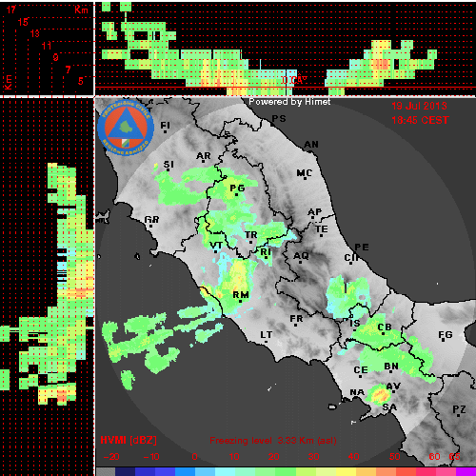
Task: Click the Protezione Civile Abruzzo logo
Action: pyautogui.click(x=126, y=128)
